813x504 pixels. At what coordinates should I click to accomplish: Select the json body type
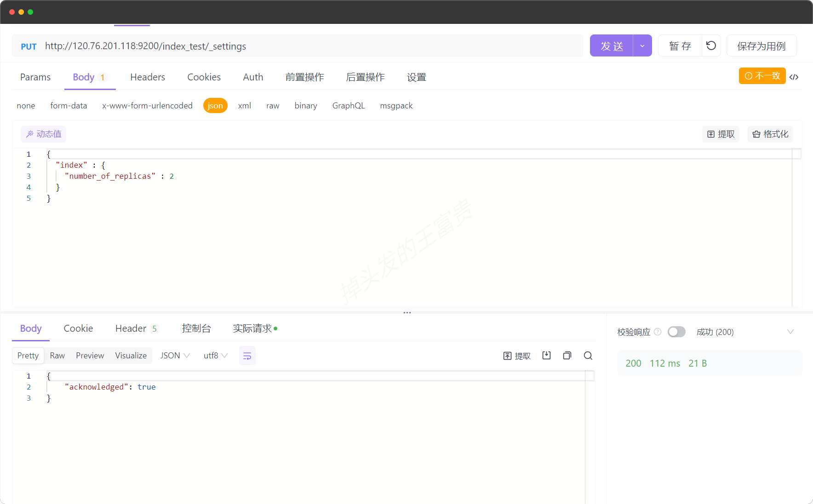click(x=215, y=106)
